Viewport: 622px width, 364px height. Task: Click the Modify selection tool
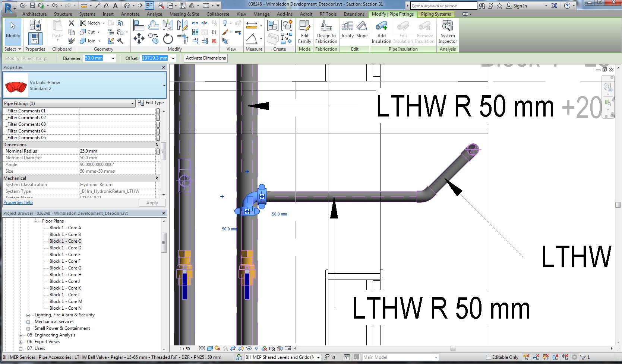click(13, 32)
